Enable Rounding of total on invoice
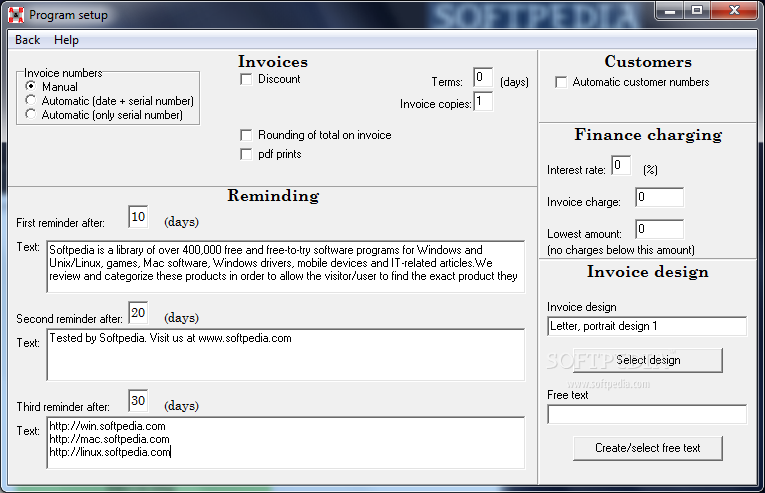The width and height of the screenshot is (765, 493). click(x=246, y=135)
